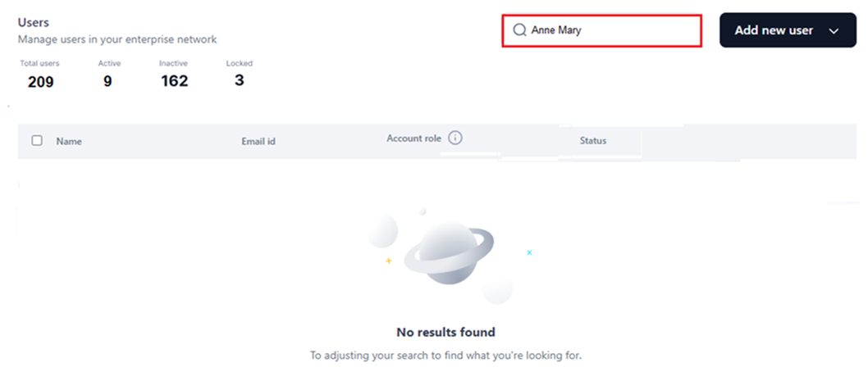Image resolution: width=868 pixels, height=372 pixels.
Task: Expand the Add new user chevron
Action: pos(834,30)
